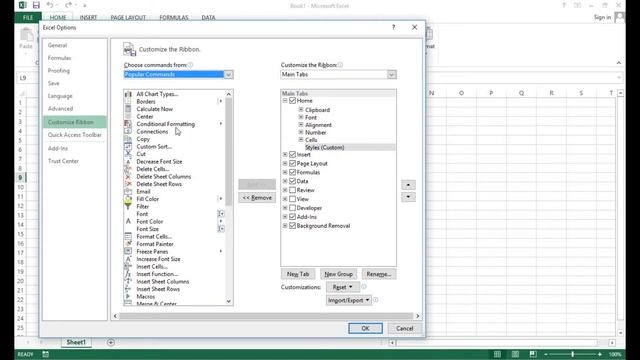Click the Cut scissors icon in the list
The height and width of the screenshot is (360, 640).
click(128, 154)
